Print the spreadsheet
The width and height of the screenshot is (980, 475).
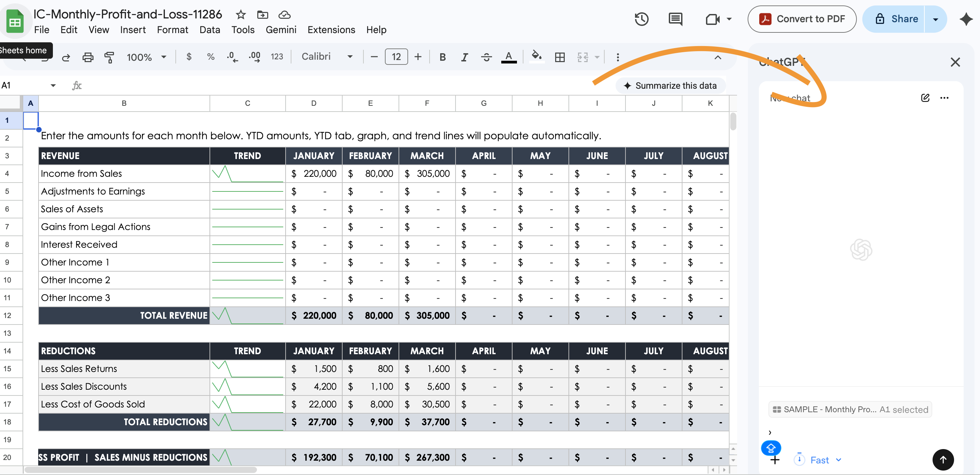88,57
